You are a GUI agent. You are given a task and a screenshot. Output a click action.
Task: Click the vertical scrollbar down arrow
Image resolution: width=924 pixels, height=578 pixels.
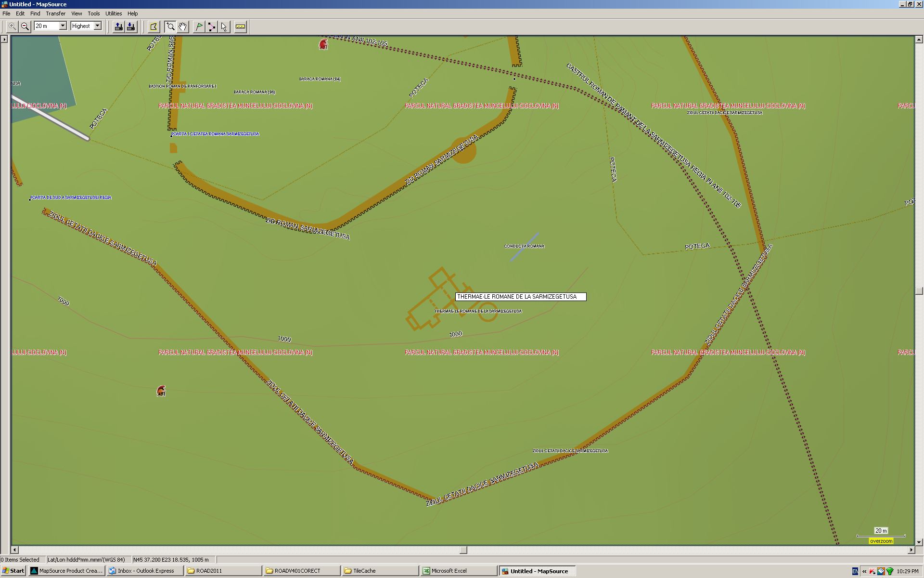(919, 542)
